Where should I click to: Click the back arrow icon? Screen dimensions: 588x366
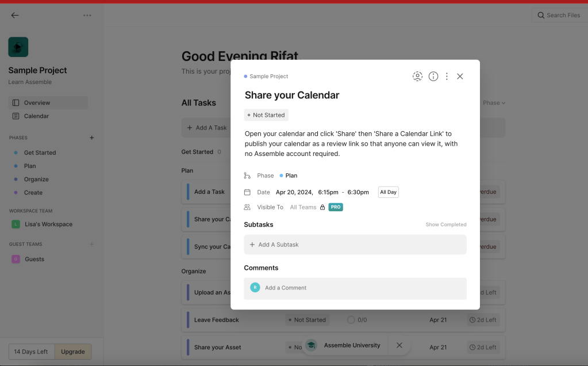(14, 16)
